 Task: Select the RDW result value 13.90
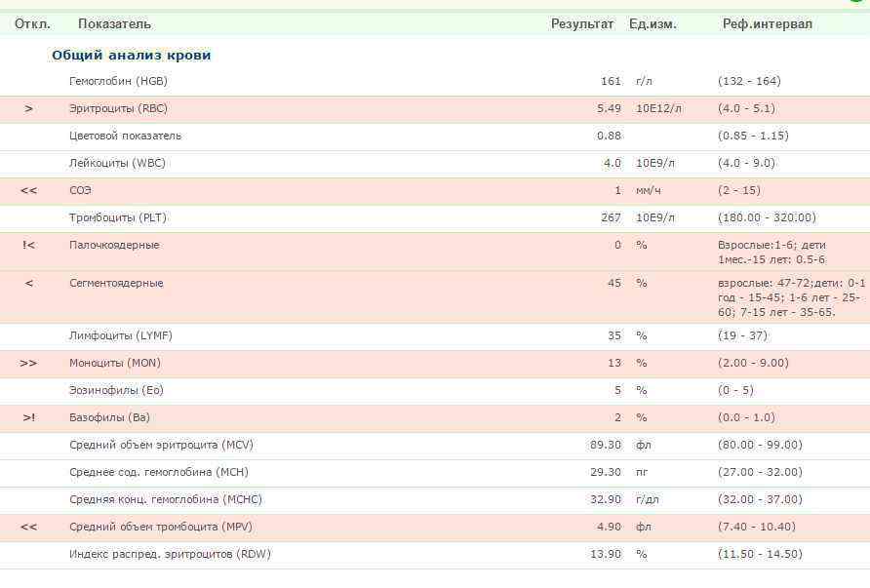coord(605,554)
